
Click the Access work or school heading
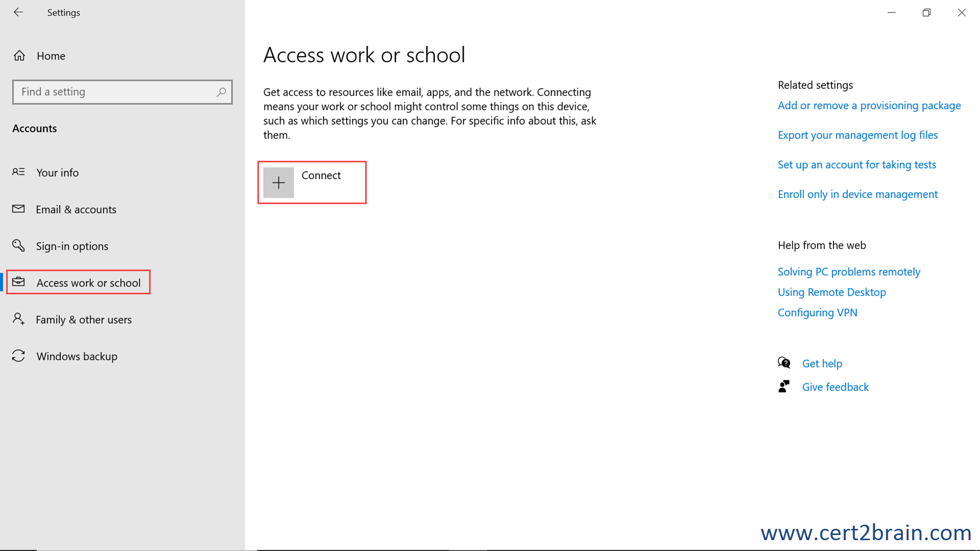[364, 55]
